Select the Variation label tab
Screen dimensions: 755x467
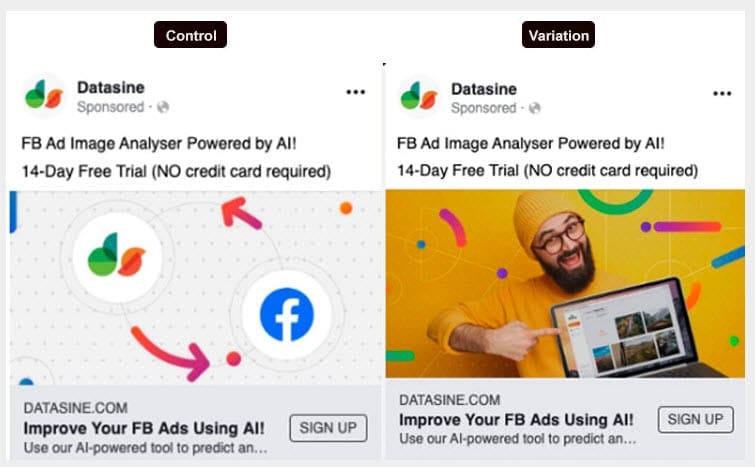[x=559, y=35]
